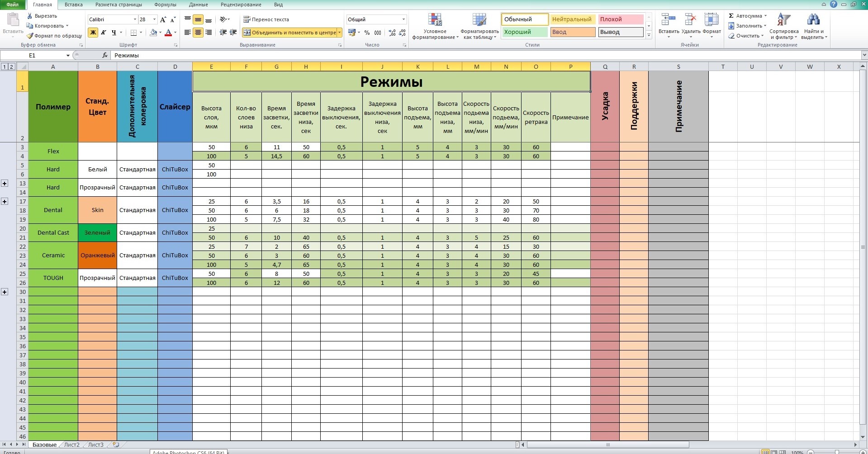Viewport: 868px width, 454px height.
Task: Apply thousands separator format (000)
Action: 378,33
